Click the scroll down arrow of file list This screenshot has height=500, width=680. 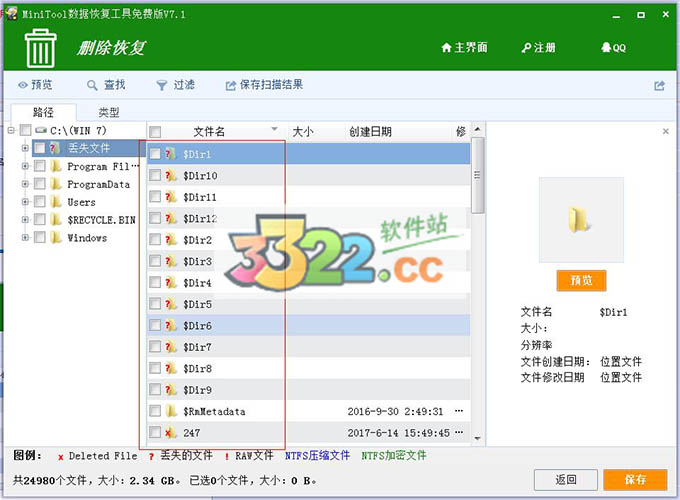point(477,438)
